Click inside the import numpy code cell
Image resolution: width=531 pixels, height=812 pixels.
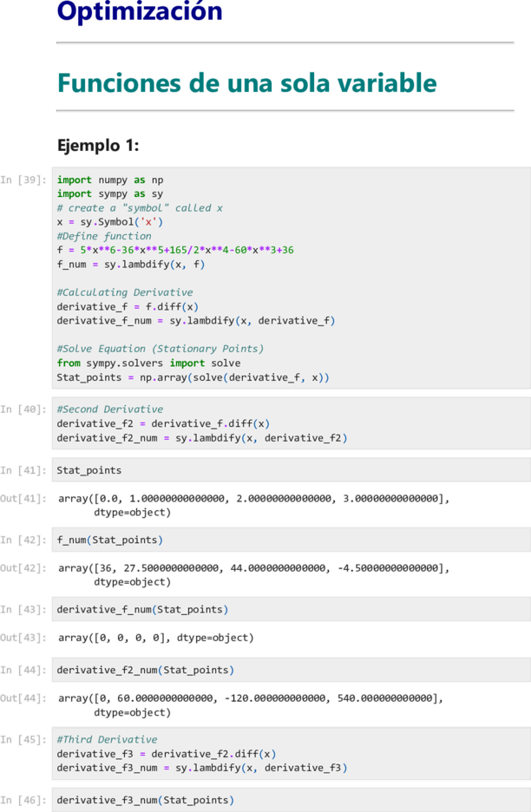292,278
